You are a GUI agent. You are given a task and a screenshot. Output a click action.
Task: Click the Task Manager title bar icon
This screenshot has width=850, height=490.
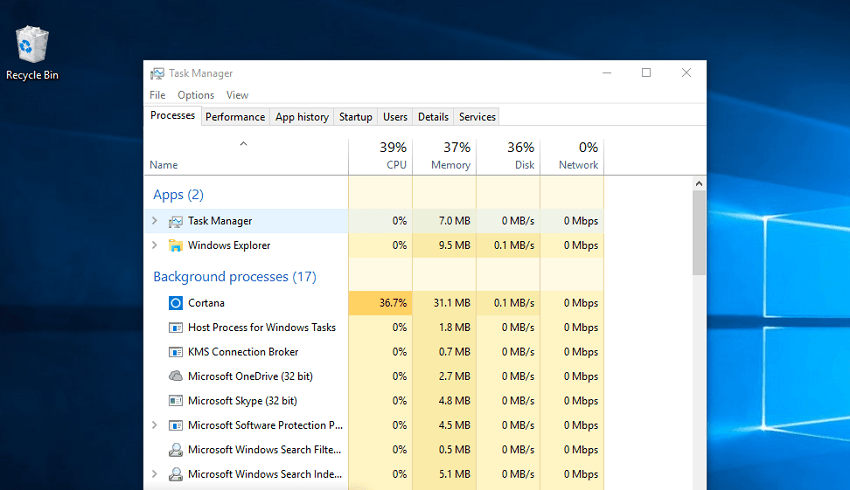pyautogui.click(x=157, y=73)
